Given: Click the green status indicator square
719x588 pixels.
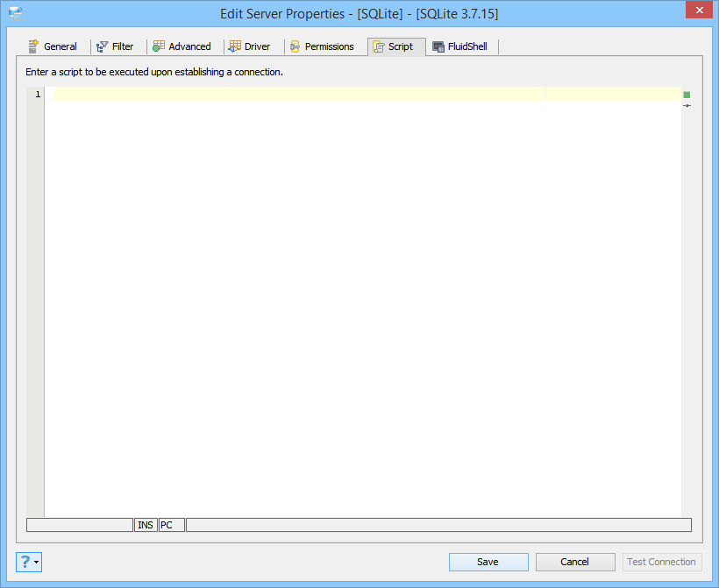Looking at the screenshot, I should [687, 95].
